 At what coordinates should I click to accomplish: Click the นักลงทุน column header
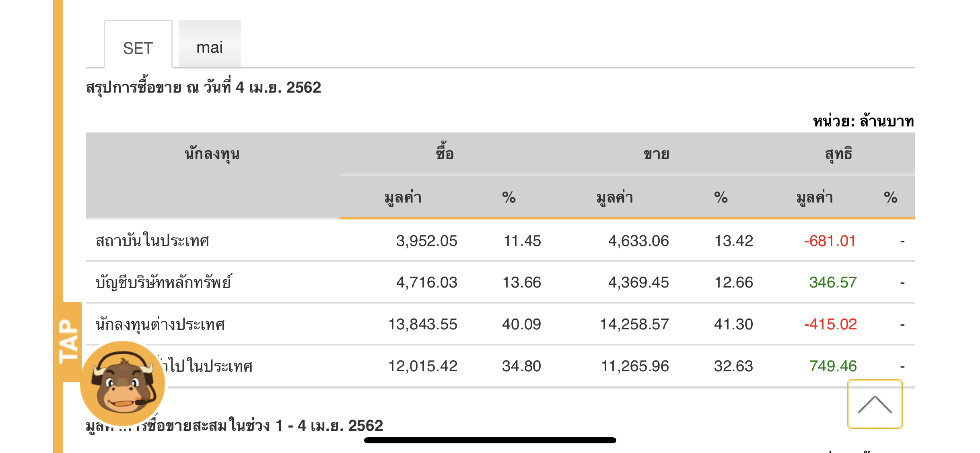[212, 154]
